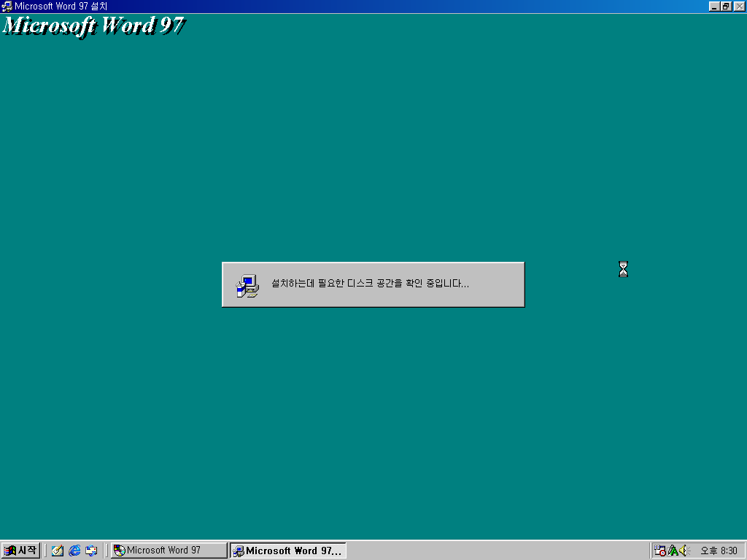Click the Korean IME tray icon
The image size is (747, 560).
pyautogui.click(x=673, y=551)
